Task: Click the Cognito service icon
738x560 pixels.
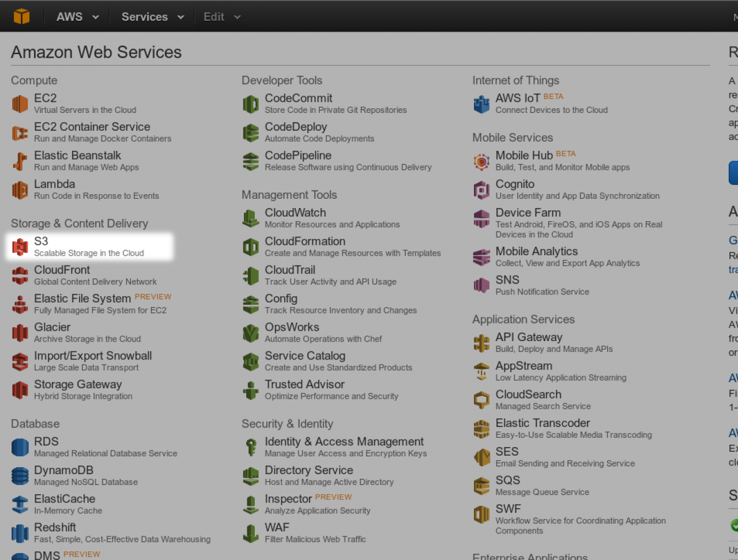Action: [481, 190]
